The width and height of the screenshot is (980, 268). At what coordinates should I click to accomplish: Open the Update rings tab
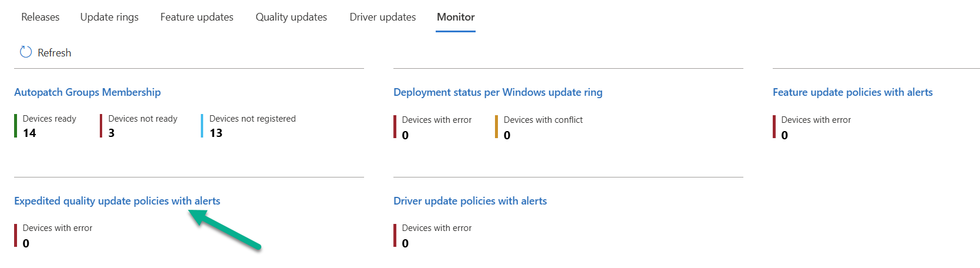[x=109, y=17]
